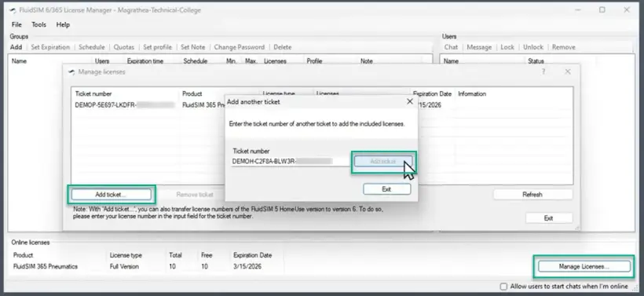Click Set profile in Groups toolbar

[157, 47]
